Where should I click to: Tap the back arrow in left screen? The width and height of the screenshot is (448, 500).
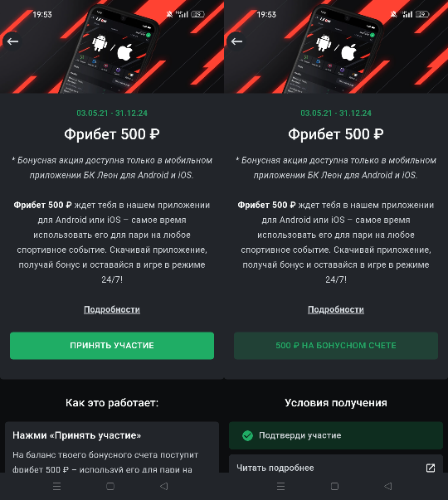pos(13,41)
